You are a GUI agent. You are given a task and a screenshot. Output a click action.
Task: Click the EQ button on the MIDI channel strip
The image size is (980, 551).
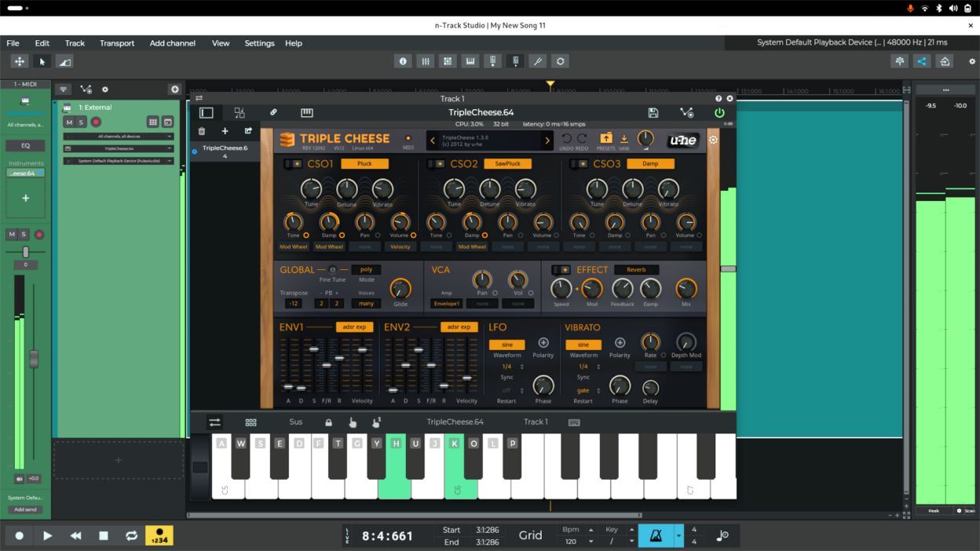26,145
